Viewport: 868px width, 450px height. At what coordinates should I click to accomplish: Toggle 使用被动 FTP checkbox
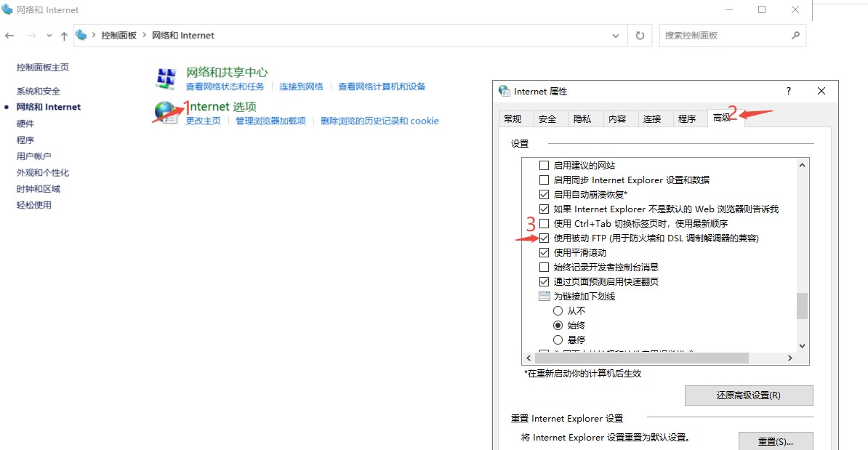click(544, 238)
